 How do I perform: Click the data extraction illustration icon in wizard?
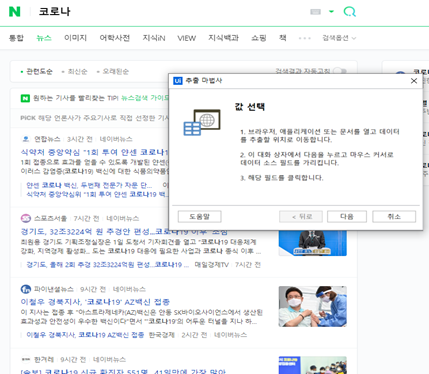(202, 122)
